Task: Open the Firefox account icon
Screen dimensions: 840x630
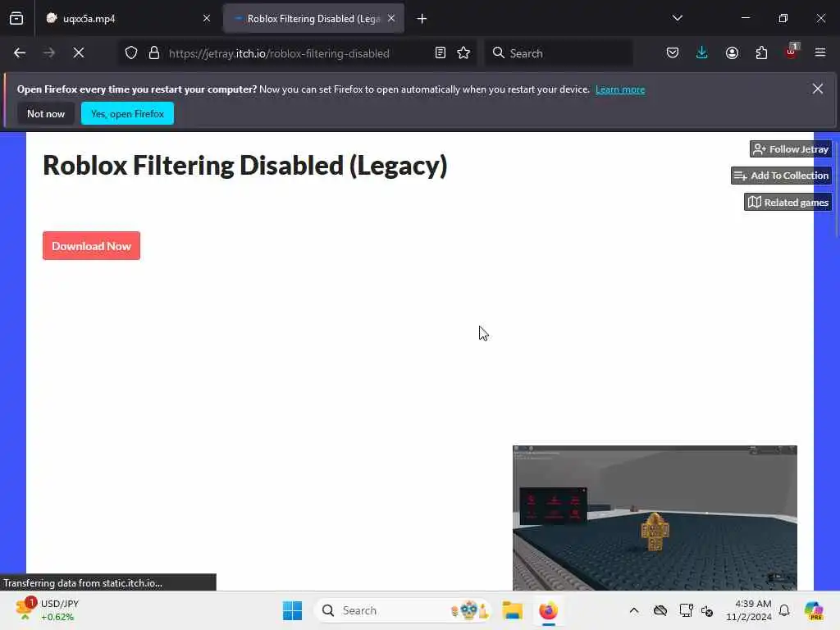Action: pyautogui.click(x=732, y=53)
